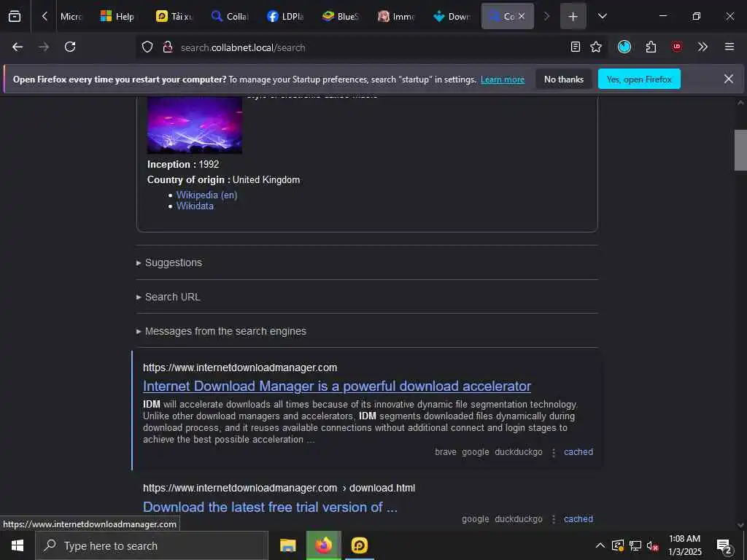
Task: Open the extensions puzzle icon
Action: (651, 47)
